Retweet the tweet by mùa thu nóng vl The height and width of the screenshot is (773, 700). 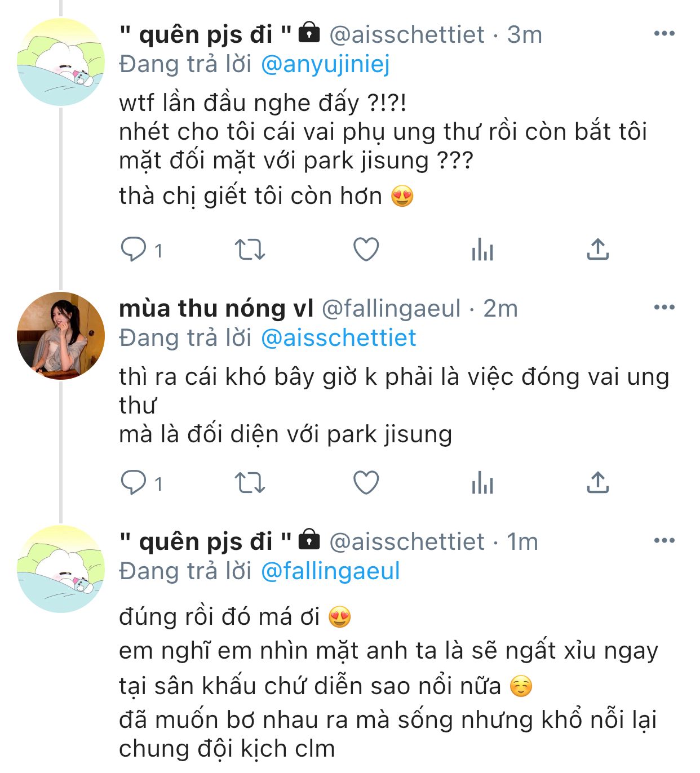coord(250,483)
